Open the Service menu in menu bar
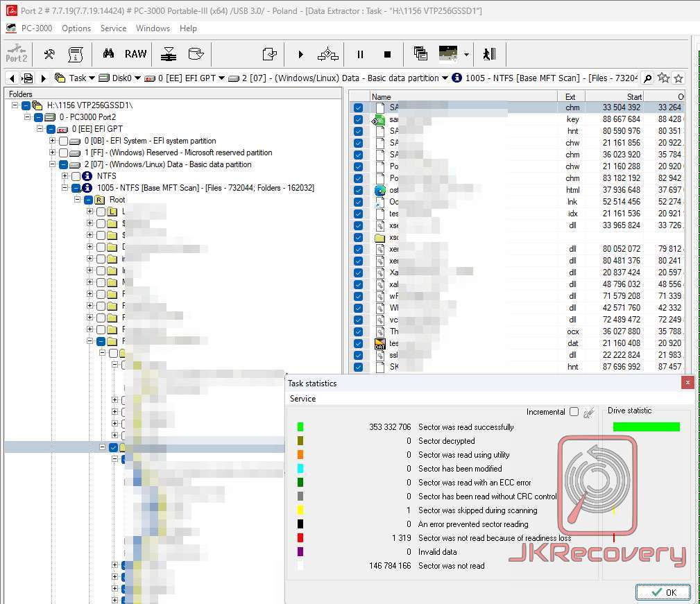700x604 pixels. tap(113, 28)
